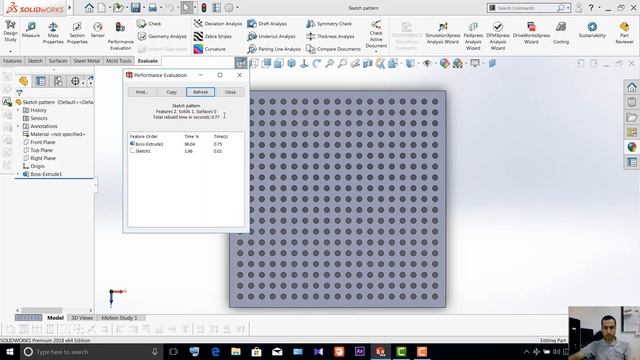Open Deviation Analysis

pyautogui.click(x=218, y=24)
